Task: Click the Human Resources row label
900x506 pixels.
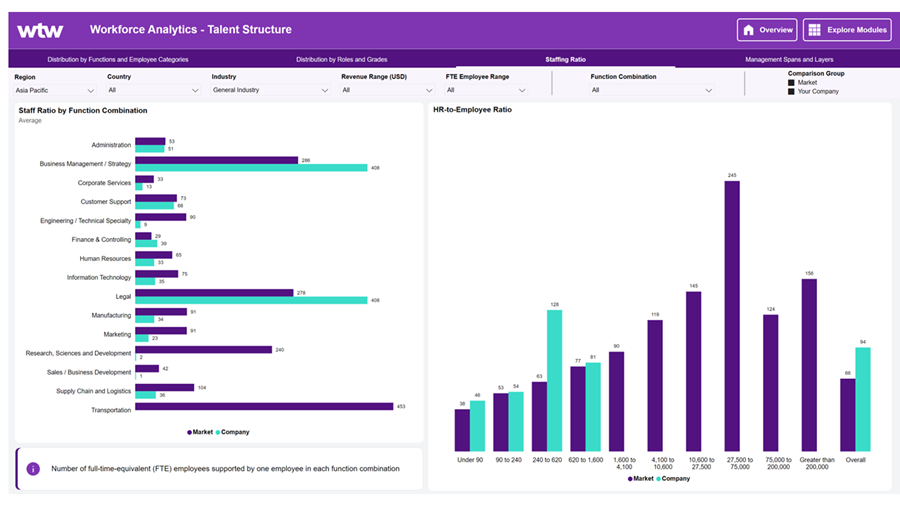Action: 105,259
